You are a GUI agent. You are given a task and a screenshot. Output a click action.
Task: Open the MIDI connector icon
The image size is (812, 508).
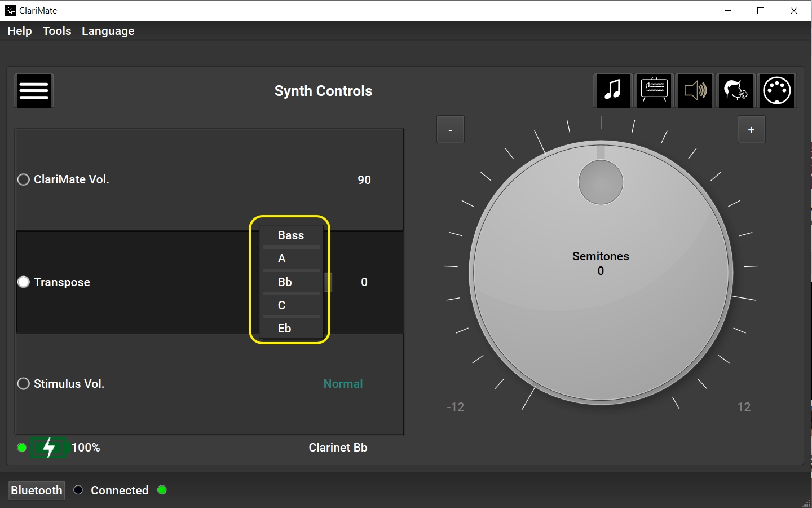coord(777,90)
